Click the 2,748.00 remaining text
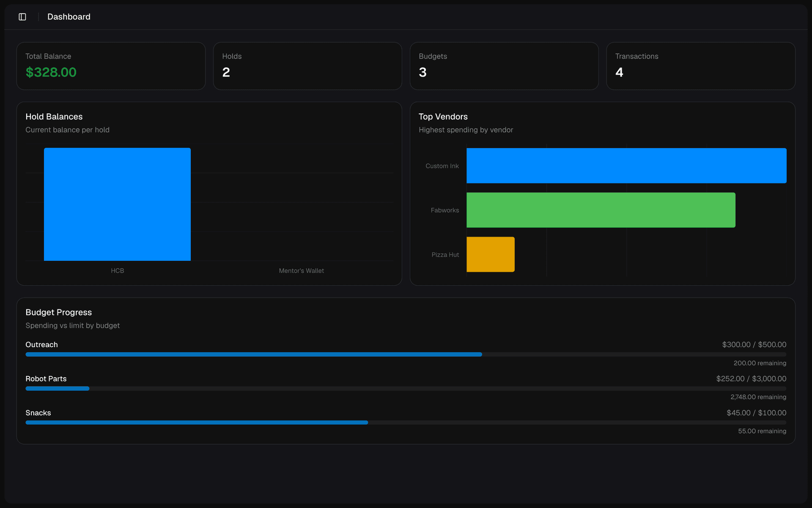The image size is (812, 508). pos(758,397)
